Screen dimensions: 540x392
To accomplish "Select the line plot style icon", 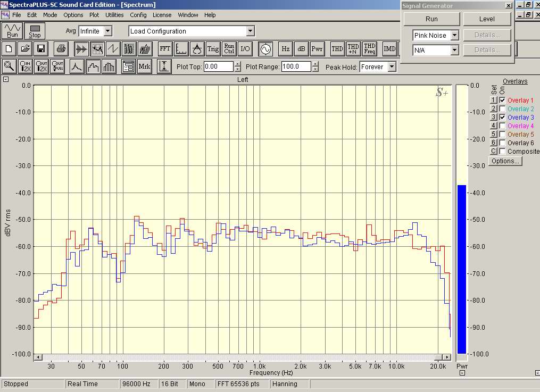I will 77,66.
